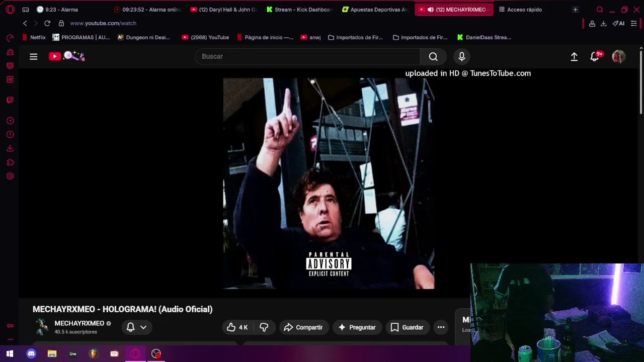Open the Twitch panel in Opera sidebar
The height and width of the screenshot is (362, 644).
click(10, 100)
